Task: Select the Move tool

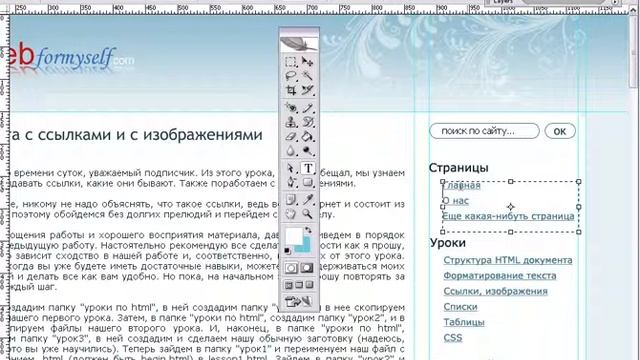Action: pyautogui.click(x=308, y=62)
